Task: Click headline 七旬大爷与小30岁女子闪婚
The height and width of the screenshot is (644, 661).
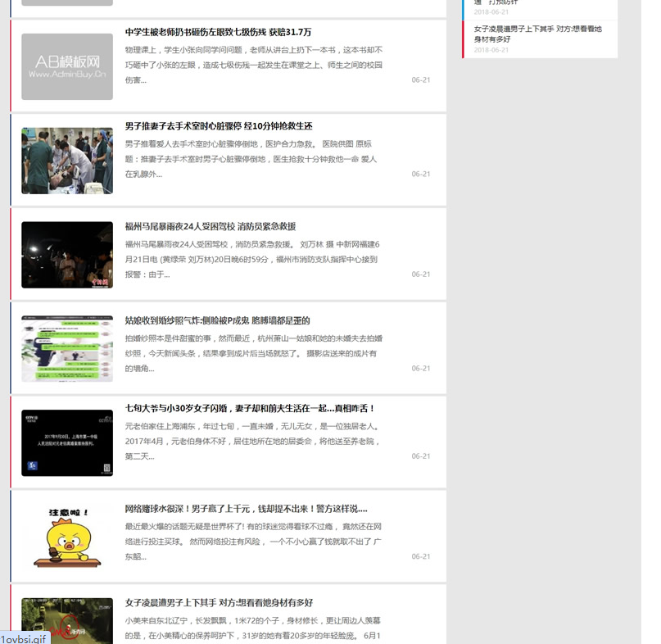Action: click(x=250, y=408)
